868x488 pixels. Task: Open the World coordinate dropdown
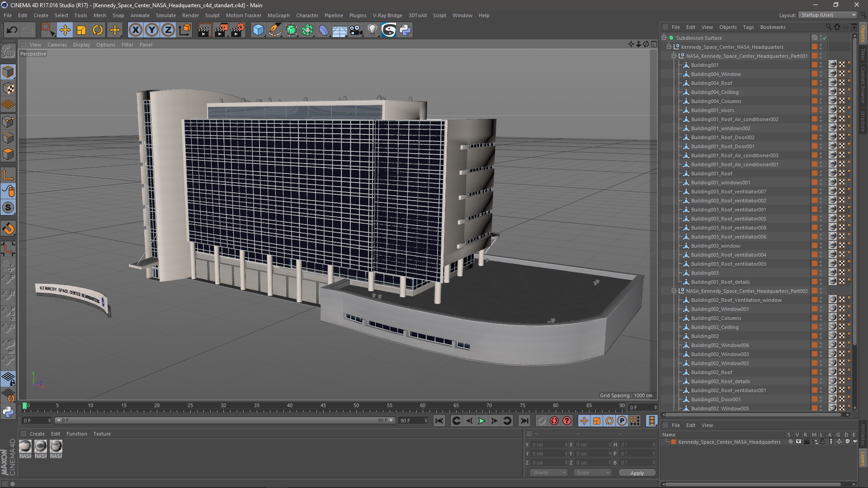pyautogui.click(x=549, y=473)
